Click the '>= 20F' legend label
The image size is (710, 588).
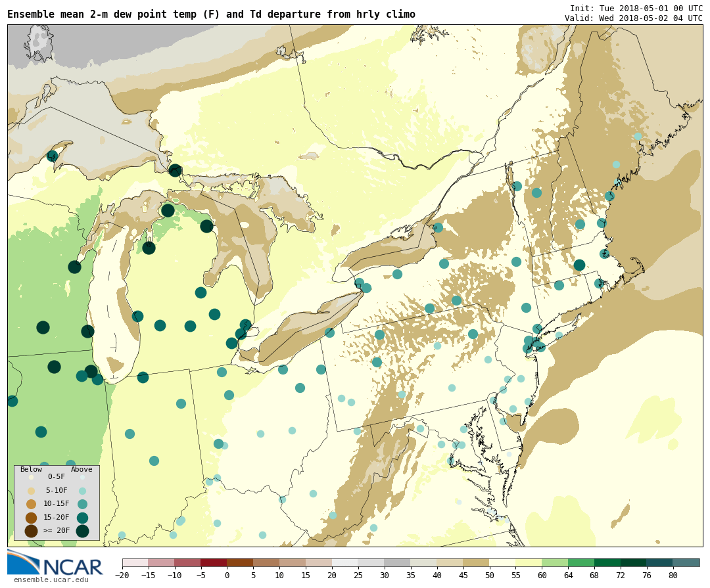57,530
